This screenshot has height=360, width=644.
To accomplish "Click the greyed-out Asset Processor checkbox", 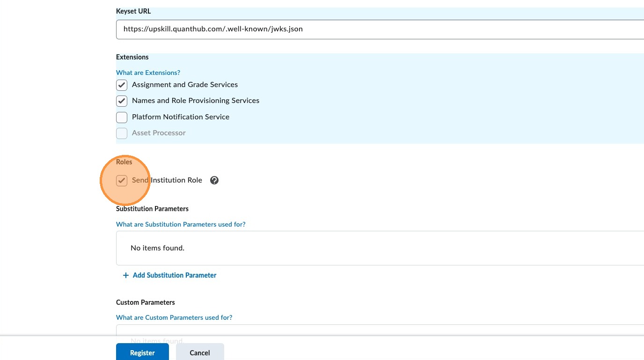I will pyautogui.click(x=122, y=133).
